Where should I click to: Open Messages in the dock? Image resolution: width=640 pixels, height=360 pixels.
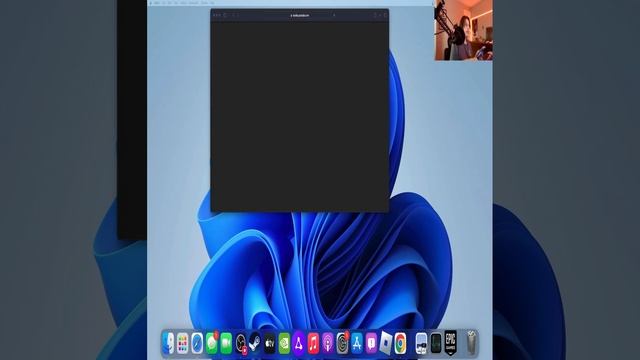tap(211, 343)
